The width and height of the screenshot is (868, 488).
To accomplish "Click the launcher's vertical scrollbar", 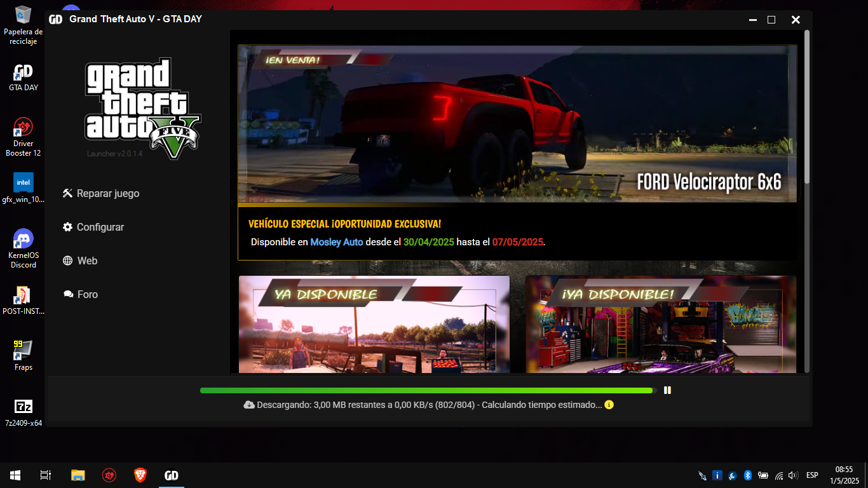I will click(x=807, y=108).
